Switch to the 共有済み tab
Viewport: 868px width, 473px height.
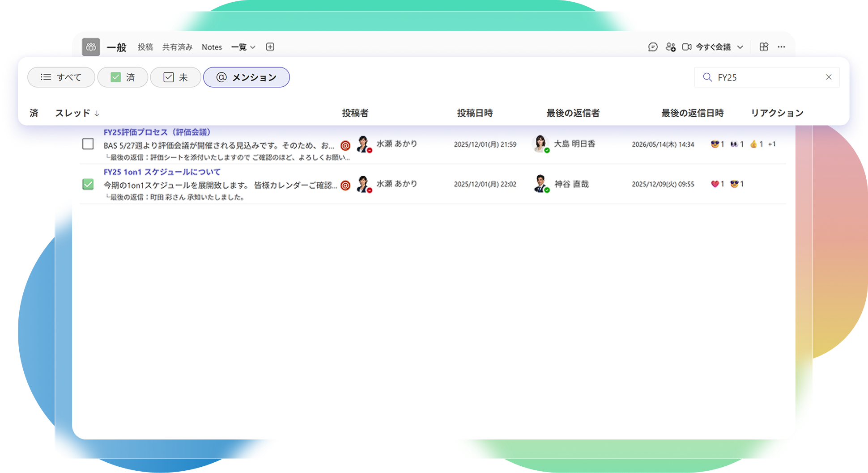[177, 47]
